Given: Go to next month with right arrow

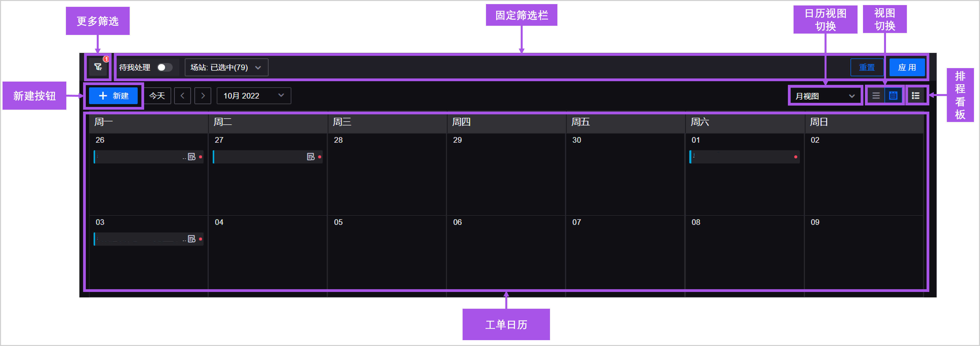Looking at the screenshot, I should [203, 96].
